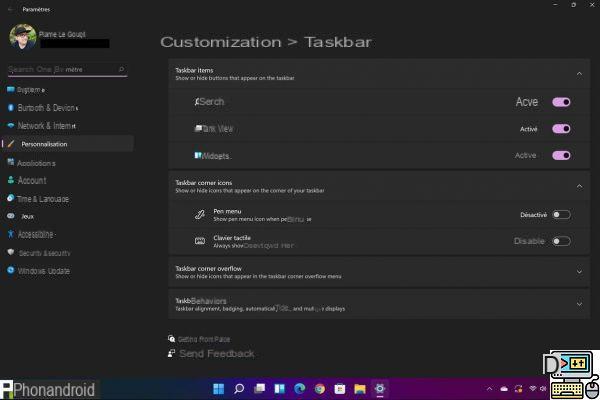Image resolution: width=600 pixels, height=400 pixels.
Task: Enable the Pen menu toggle
Action: 561,215
